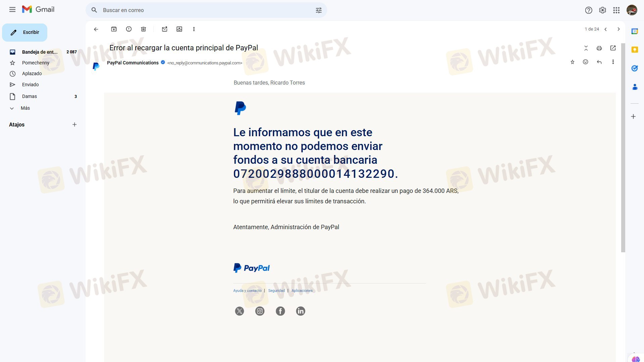644x362 pixels.
Task: Click the PayPal Communications sender name
Action: pos(133,63)
